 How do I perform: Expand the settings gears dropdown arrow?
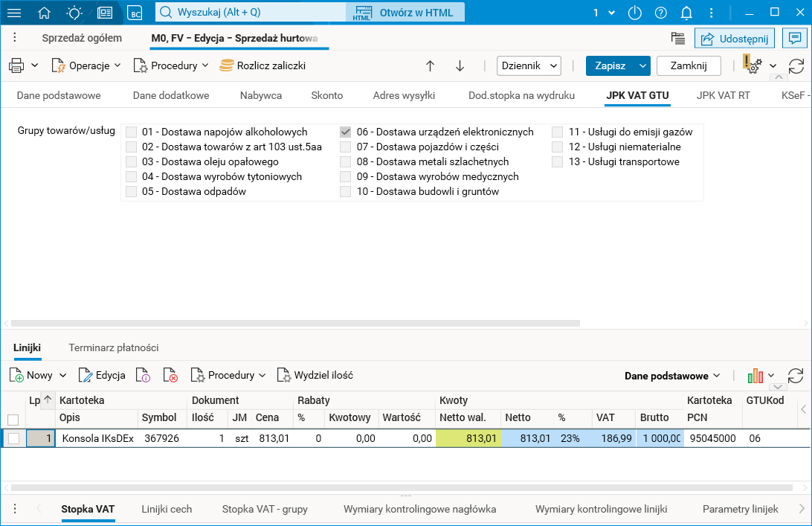773,65
